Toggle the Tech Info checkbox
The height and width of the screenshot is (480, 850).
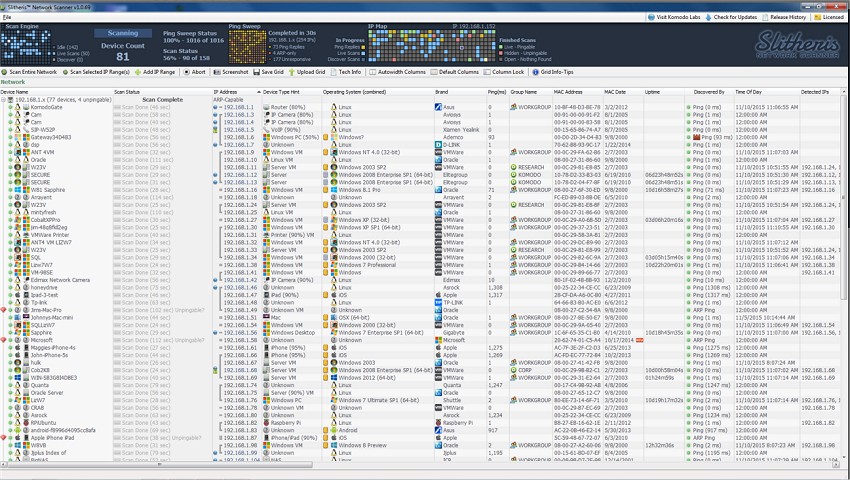point(334,72)
